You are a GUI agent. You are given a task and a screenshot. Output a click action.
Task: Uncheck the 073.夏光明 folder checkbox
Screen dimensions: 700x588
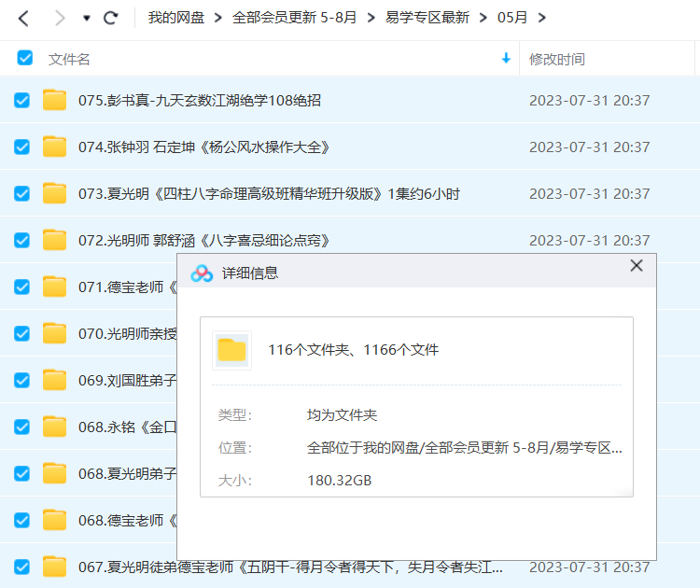click(x=22, y=193)
